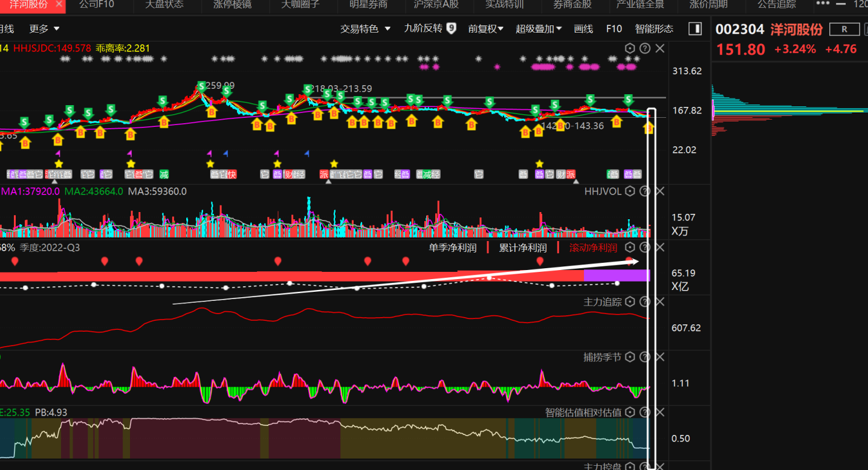
Task: Open the help icon of the 捕捞季节 panel
Action: 645,357
